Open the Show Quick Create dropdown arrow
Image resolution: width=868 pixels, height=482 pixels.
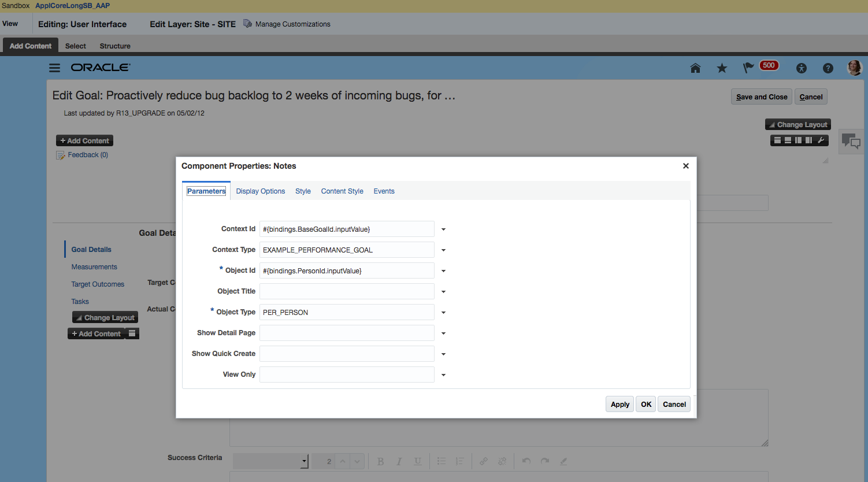tap(443, 354)
